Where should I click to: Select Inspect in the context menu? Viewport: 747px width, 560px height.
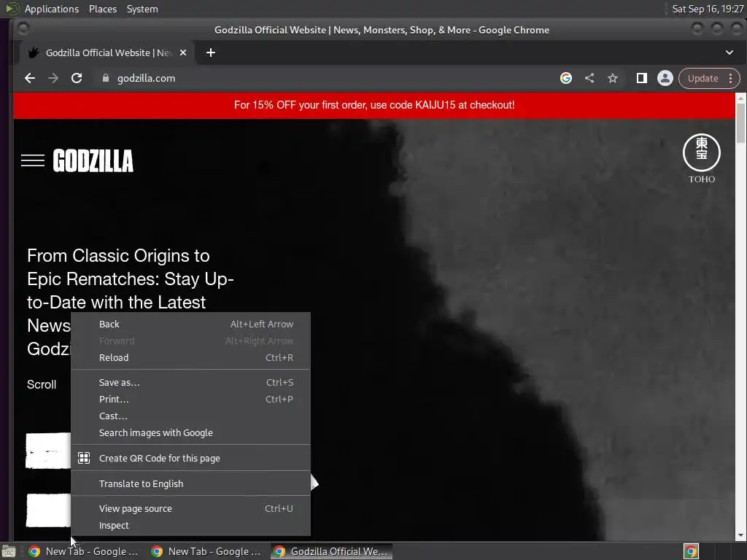click(190, 525)
